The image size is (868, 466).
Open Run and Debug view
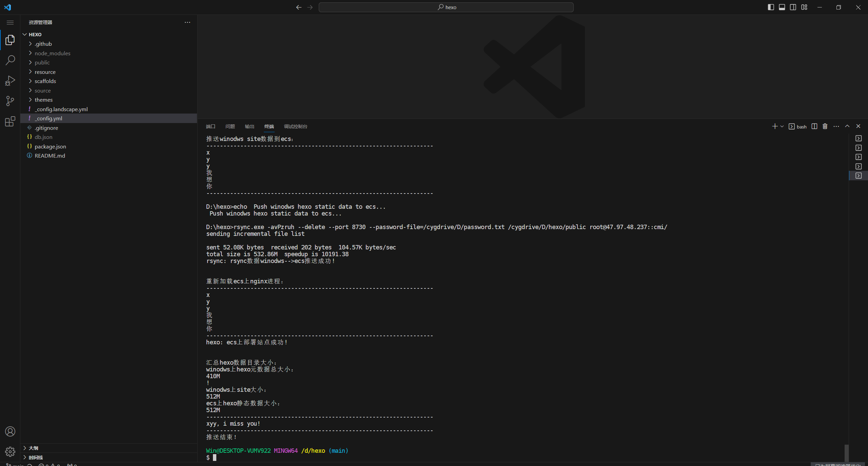[x=10, y=81]
